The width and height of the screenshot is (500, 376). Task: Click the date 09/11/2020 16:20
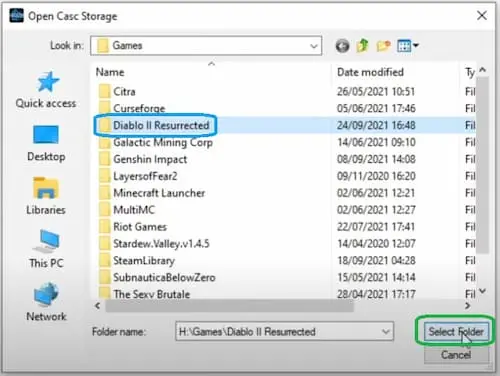point(376,176)
